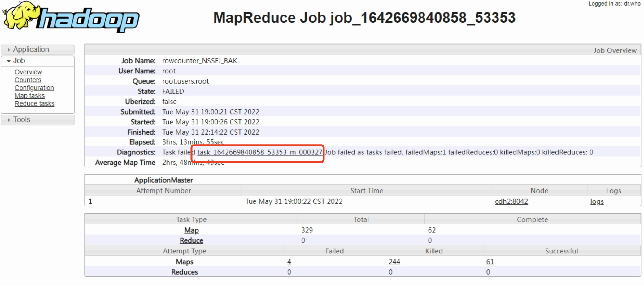Click the Map complete value 62
Image resolution: width=644 pixels, height=286 pixels.
click(x=432, y=230)
